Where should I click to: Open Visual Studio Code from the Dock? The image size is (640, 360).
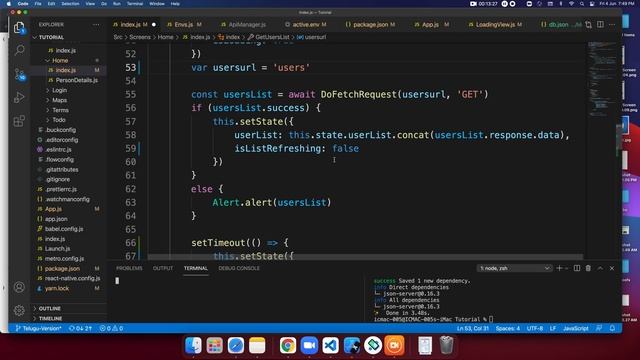(x=330, y=345)
